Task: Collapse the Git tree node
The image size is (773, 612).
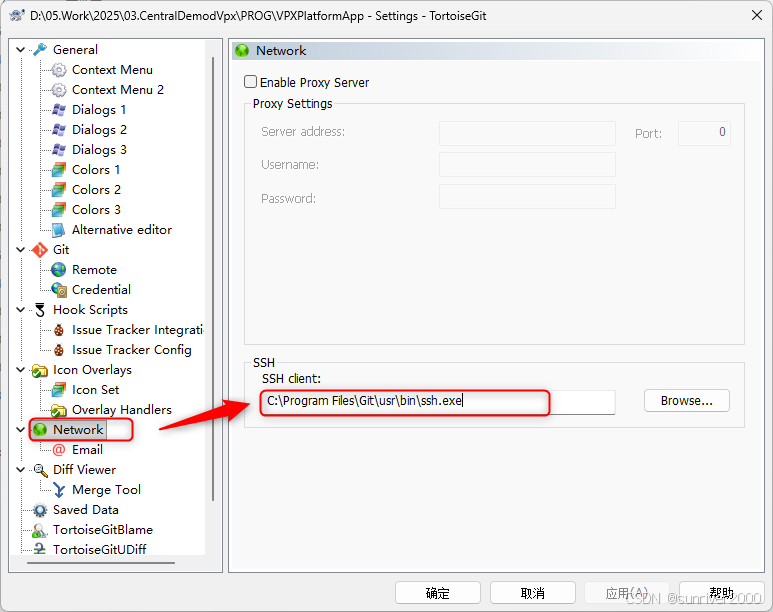Action: click(21, 250)
